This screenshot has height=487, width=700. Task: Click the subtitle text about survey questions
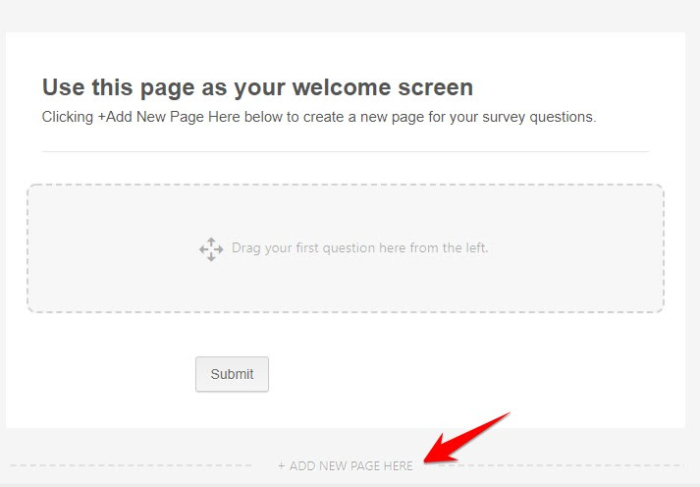pyautogui.click(x=318, y=117)
